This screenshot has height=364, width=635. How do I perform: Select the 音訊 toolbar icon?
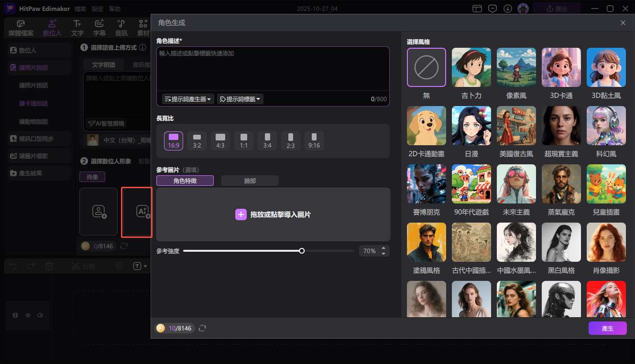click(x=121, y=27)
